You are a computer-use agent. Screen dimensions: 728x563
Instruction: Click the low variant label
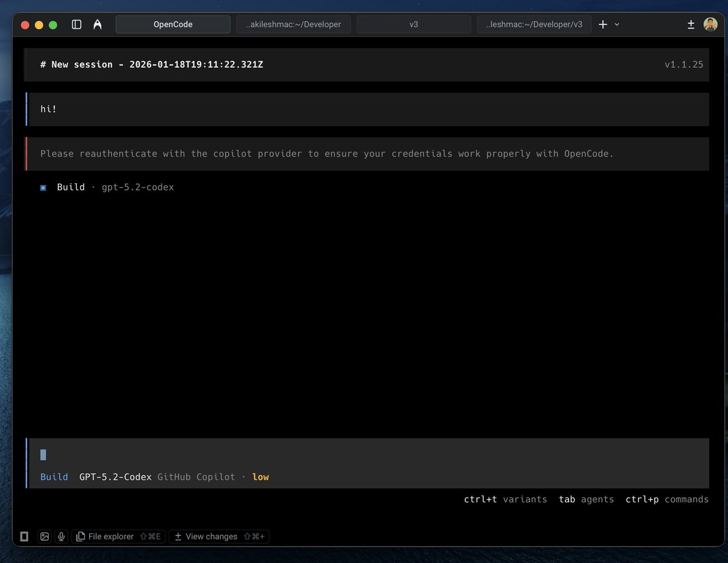click(x=260, y=477)
